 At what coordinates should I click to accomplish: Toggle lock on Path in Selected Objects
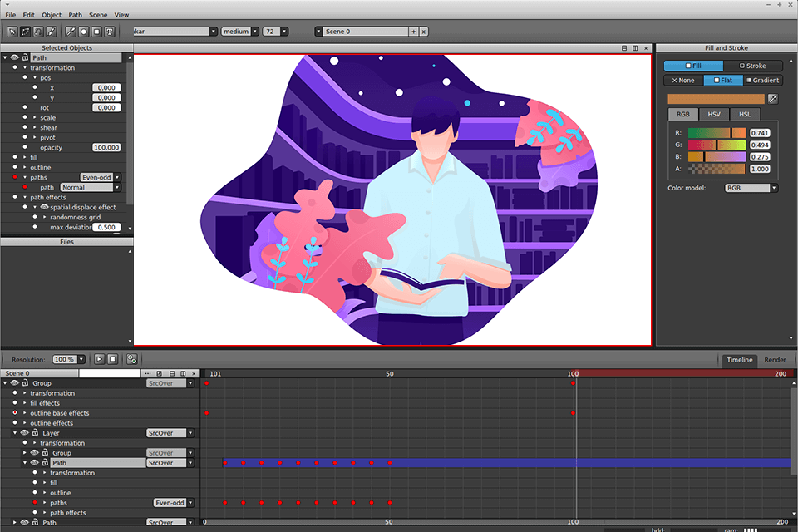click(25, 57)
